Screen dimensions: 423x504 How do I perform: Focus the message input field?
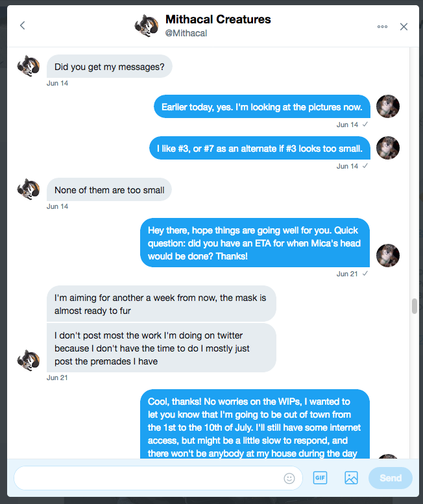(148, 478)
